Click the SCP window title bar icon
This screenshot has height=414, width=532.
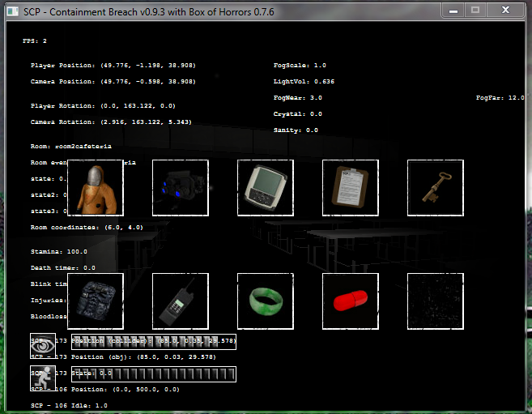coord(13,11)
